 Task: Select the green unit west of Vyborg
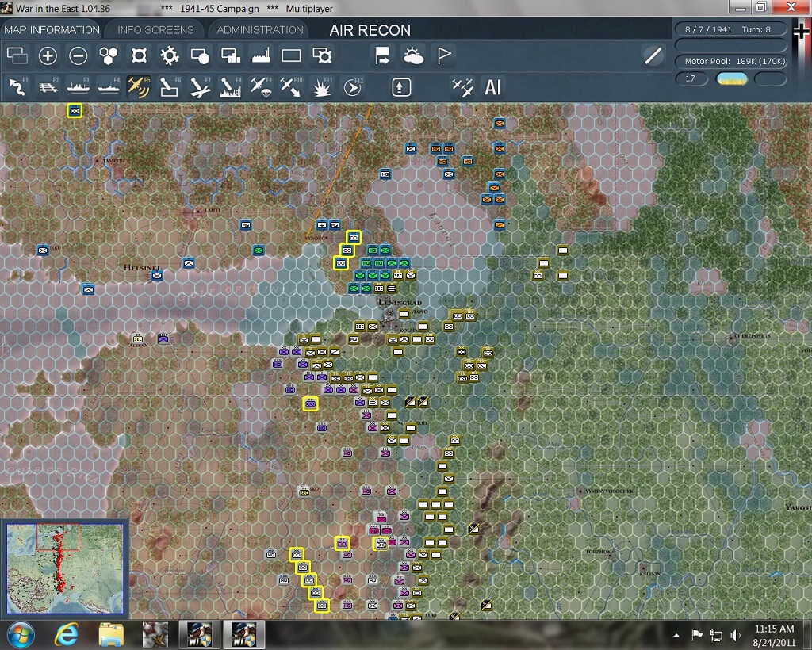point(259,250)
